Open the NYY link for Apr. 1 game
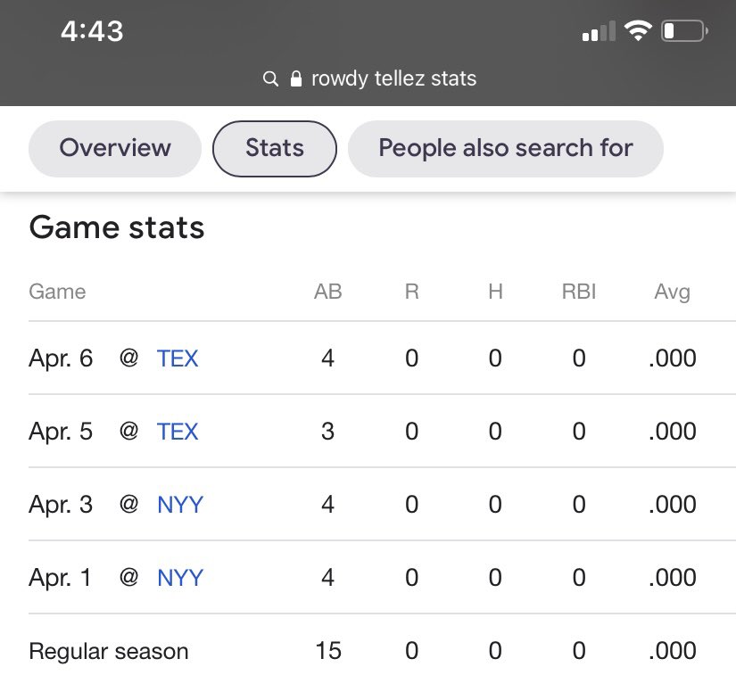Viewport: 736px width, 700px height. (180, 578)
